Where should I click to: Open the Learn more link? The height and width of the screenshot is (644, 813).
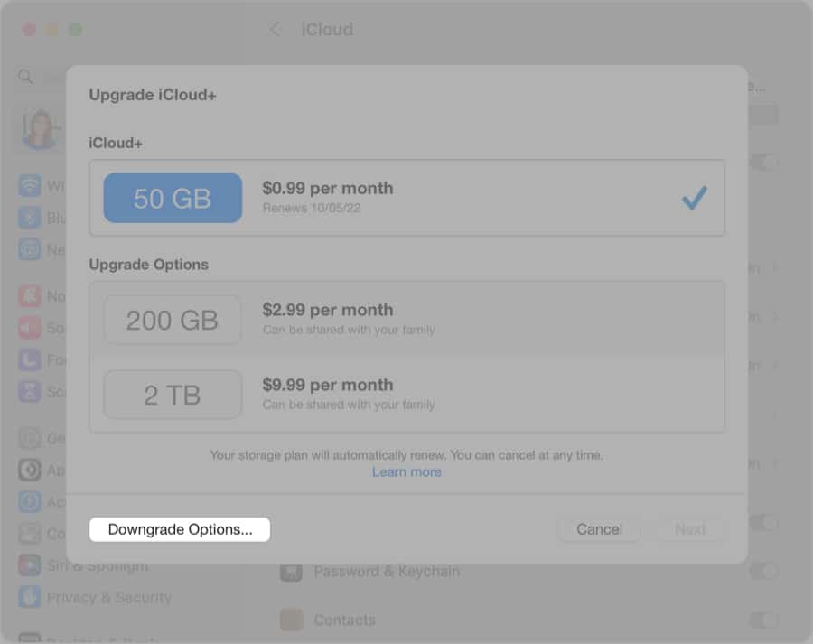pyautogui.click(x=406, y=471)
